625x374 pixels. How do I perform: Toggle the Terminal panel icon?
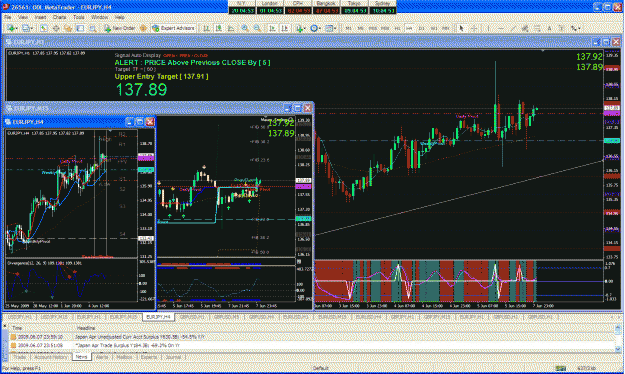tap(80, 28)
